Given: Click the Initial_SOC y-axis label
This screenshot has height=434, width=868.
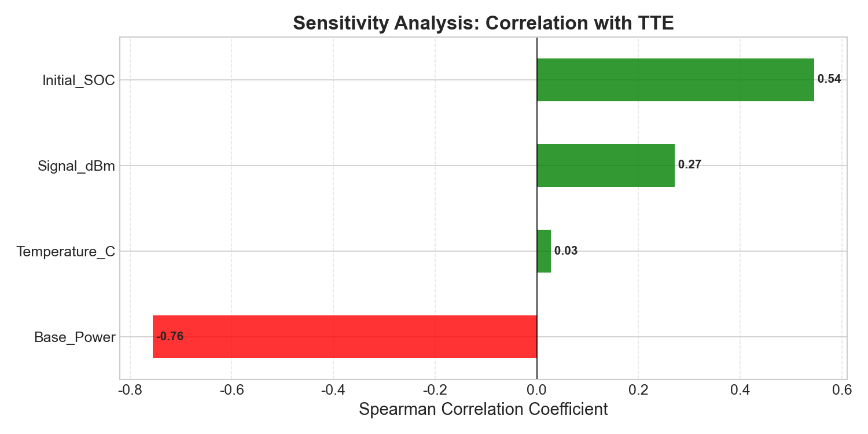Looking at the screenshot, I should [x=79, y=80].
